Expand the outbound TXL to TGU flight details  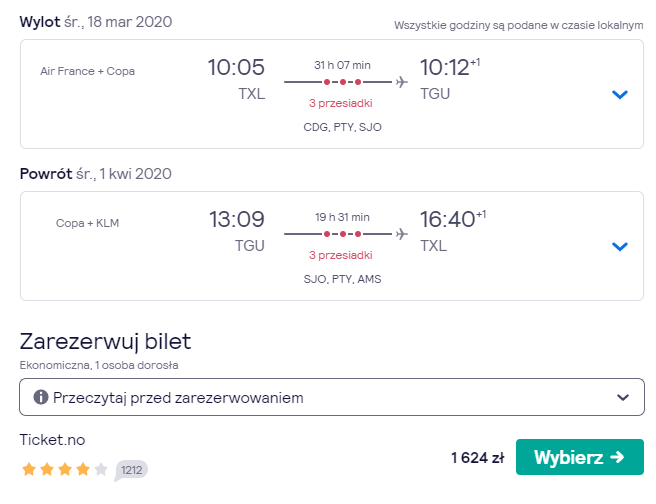tap(620, 95)
